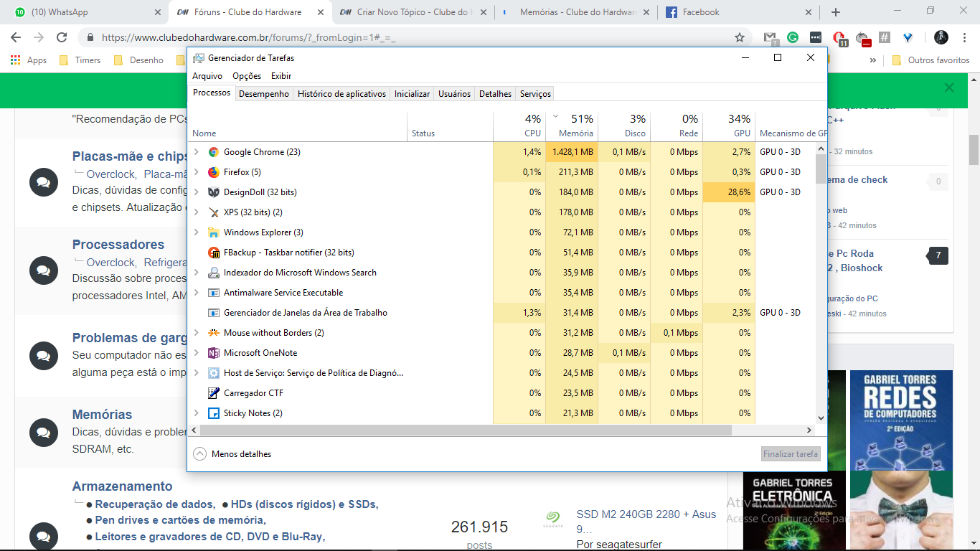Screen dimensions: 980x551
Task: Click the FBackup Taskbar notifier icon
Action: coord(213,253)
